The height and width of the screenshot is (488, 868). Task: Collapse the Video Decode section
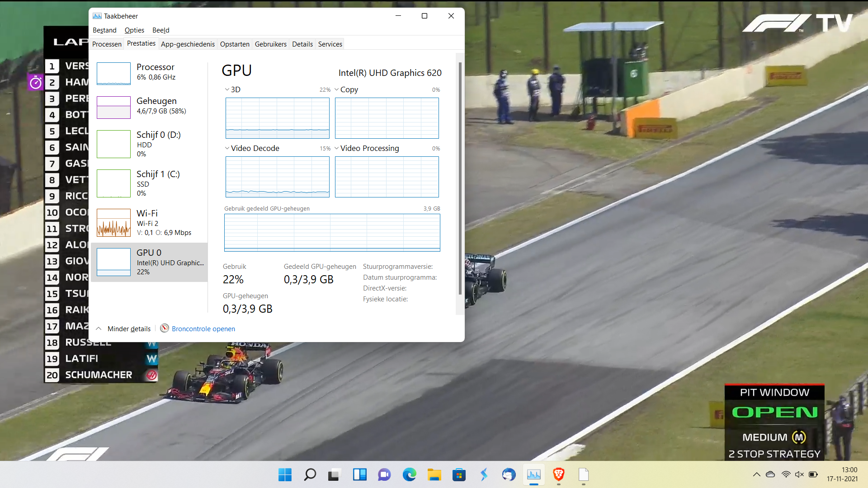pyautogui.click(x=226, y=148)
